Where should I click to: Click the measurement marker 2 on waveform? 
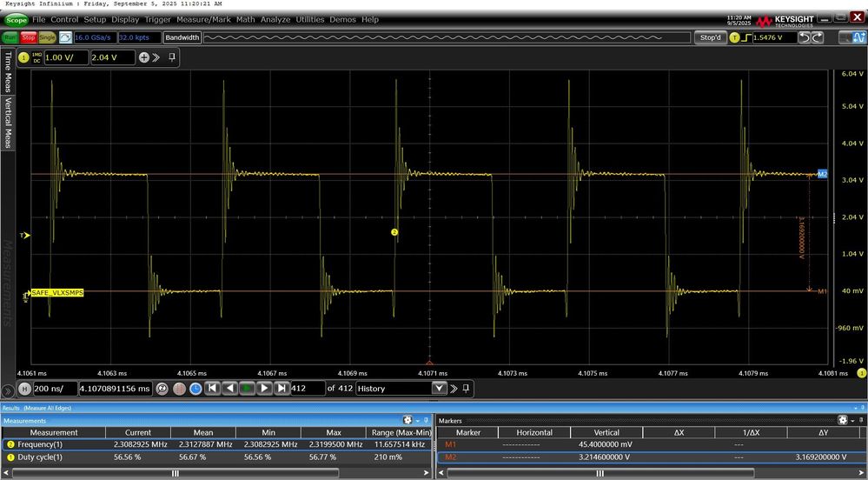394,232
